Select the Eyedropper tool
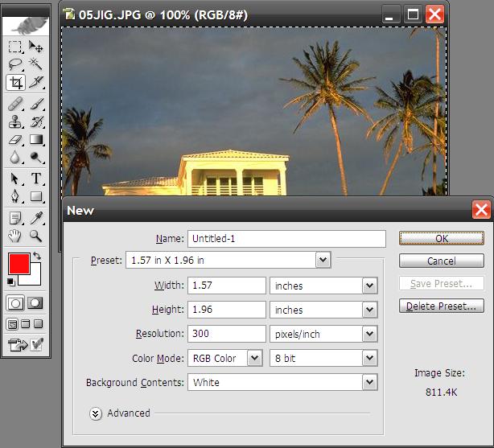Viewport: 494px width, 448px height. 36,218
